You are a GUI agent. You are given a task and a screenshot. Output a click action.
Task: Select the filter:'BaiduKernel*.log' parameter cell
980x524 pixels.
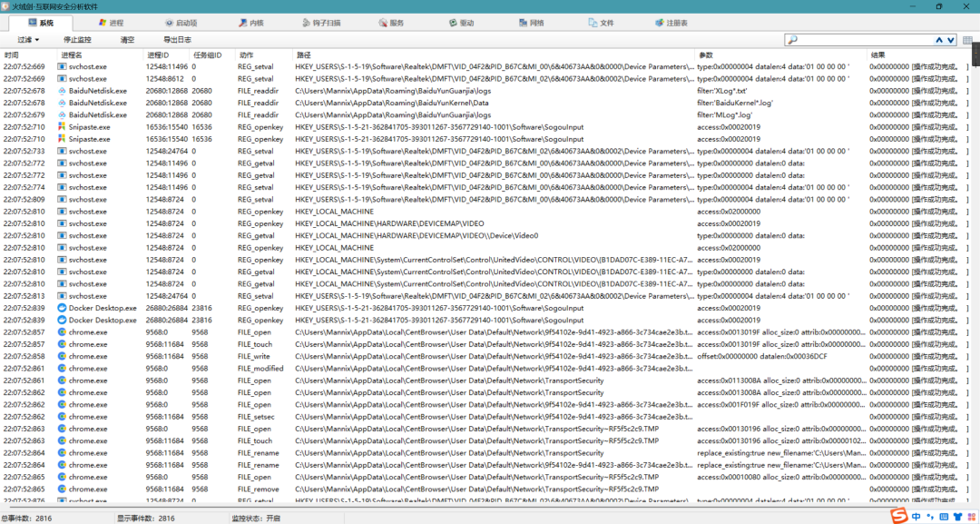click(734, 103)
